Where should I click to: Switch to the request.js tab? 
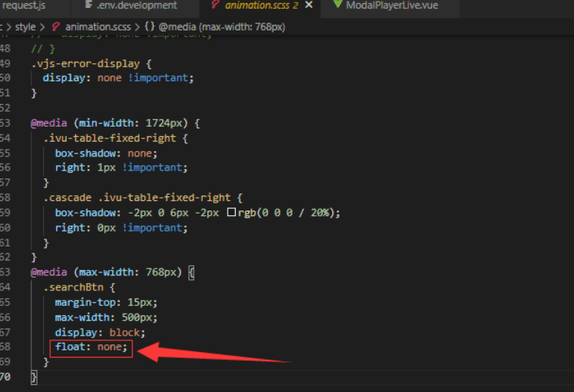(x=27, y=5)
